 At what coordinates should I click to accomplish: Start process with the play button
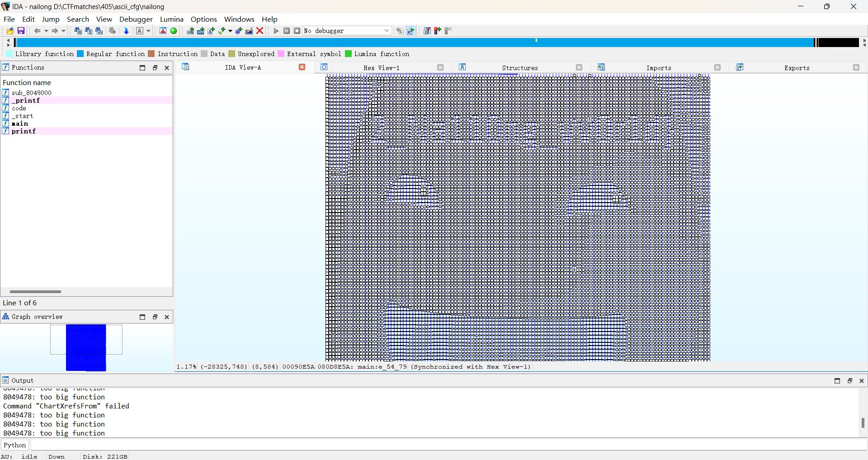(x=276, y=31)
